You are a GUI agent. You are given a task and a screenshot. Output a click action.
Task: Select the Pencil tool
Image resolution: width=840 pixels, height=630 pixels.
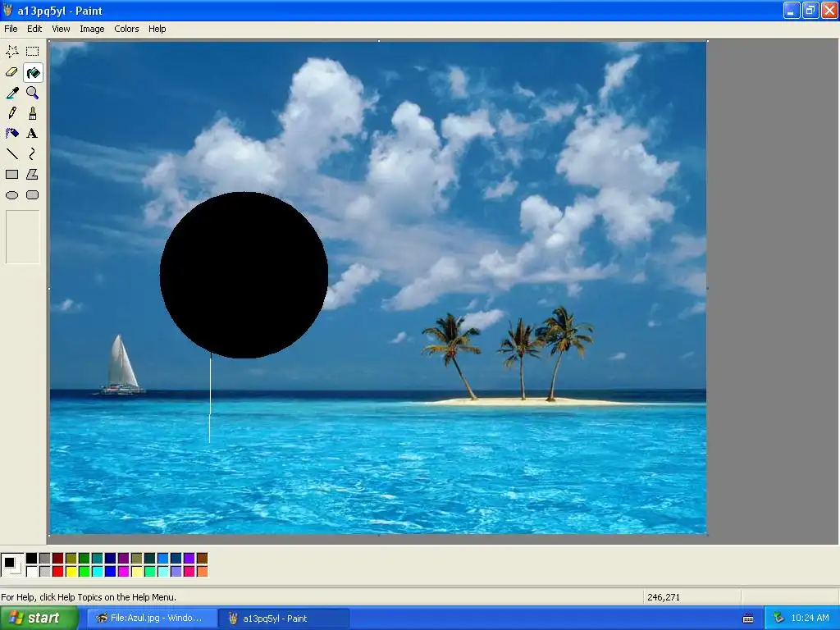11,113
